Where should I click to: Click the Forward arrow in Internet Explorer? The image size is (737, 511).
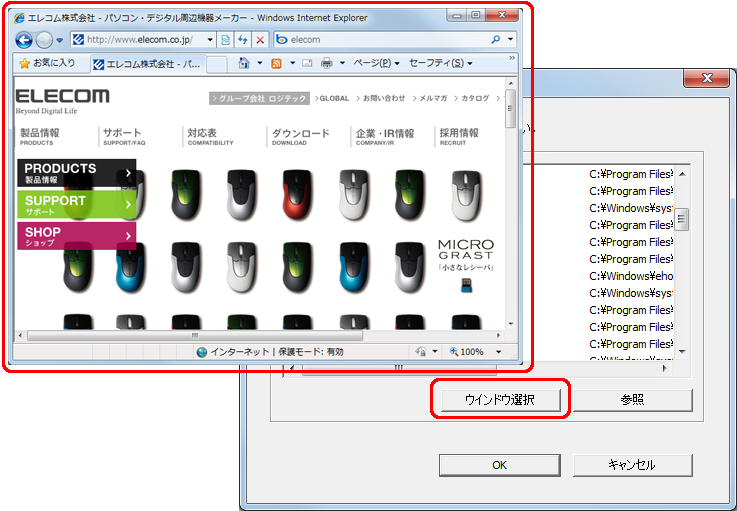click(44, 40)
